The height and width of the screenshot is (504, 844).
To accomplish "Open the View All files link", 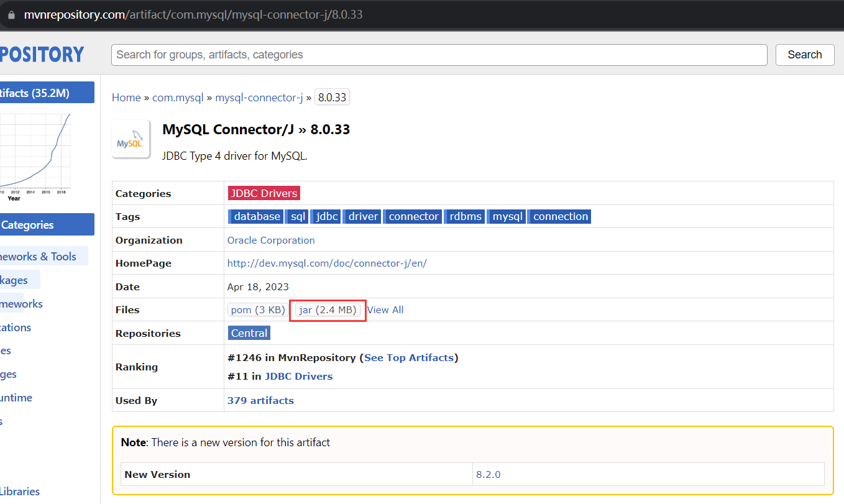I will (x=385, y=309).
